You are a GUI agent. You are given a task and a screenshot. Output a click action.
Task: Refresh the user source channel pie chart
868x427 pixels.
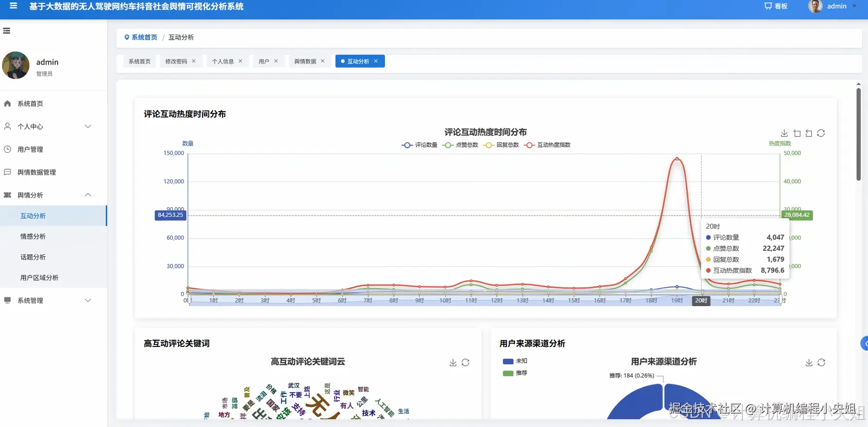821,362
